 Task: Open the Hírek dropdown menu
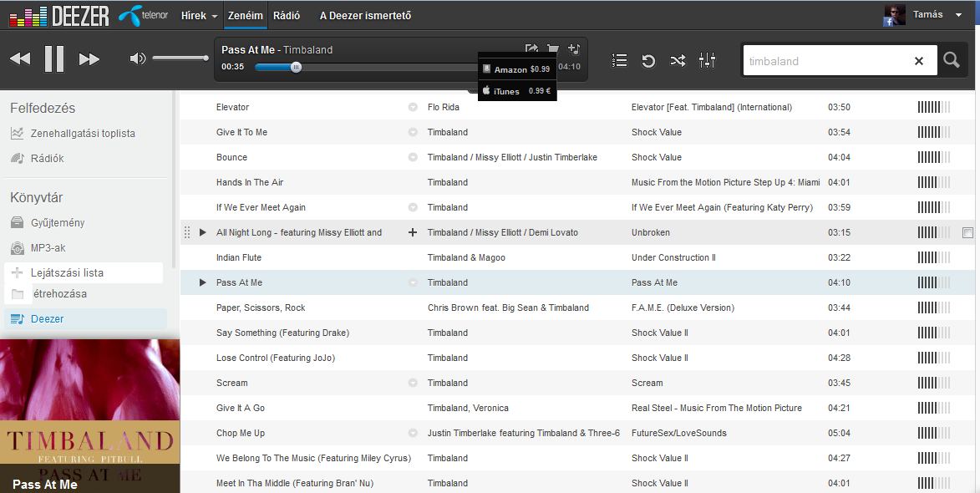(x=200, y=16)
